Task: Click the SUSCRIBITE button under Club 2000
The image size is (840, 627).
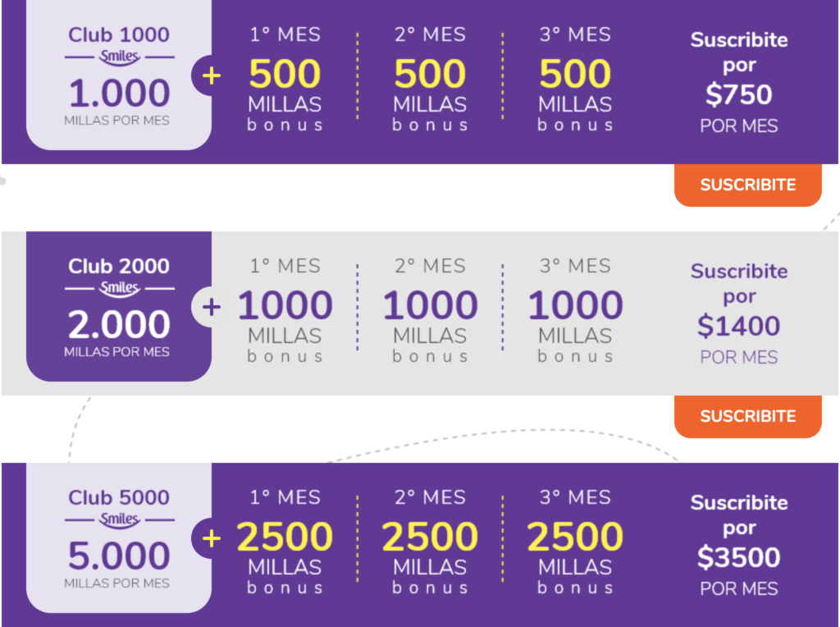Action: click(748, 416)
